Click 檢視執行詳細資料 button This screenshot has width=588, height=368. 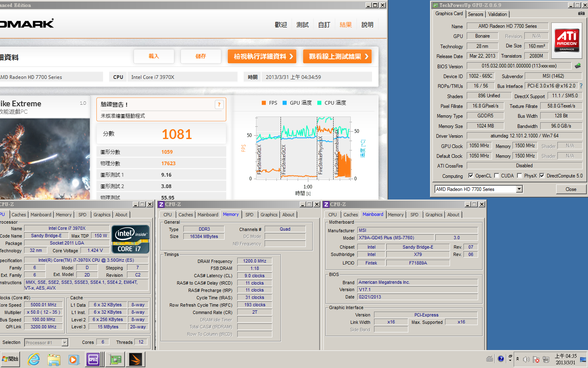[x=262, y=56]
